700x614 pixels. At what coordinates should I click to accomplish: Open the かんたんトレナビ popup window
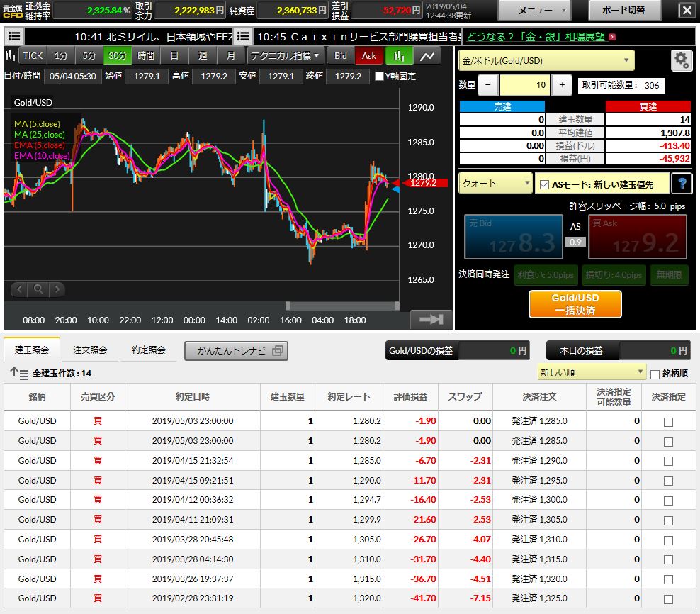coord(236,351)
